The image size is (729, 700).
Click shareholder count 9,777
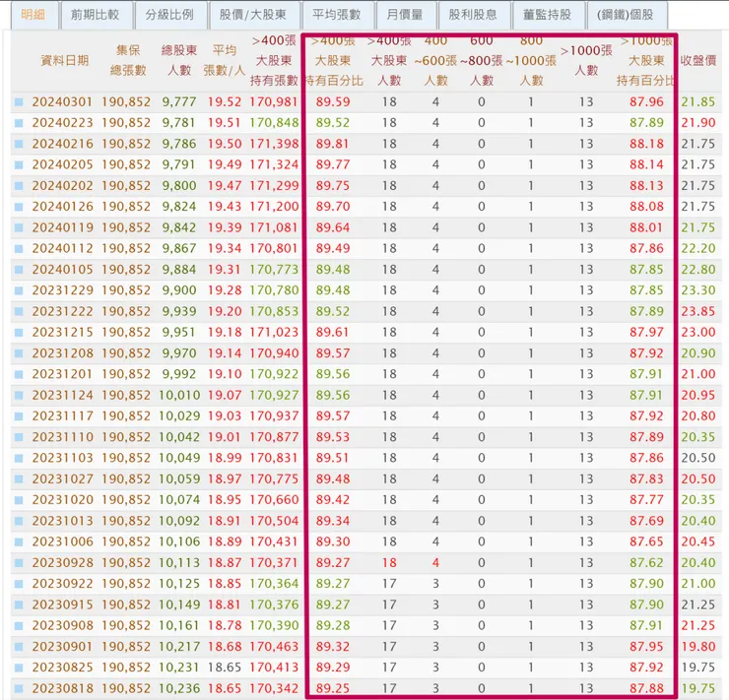click(179, 102)
